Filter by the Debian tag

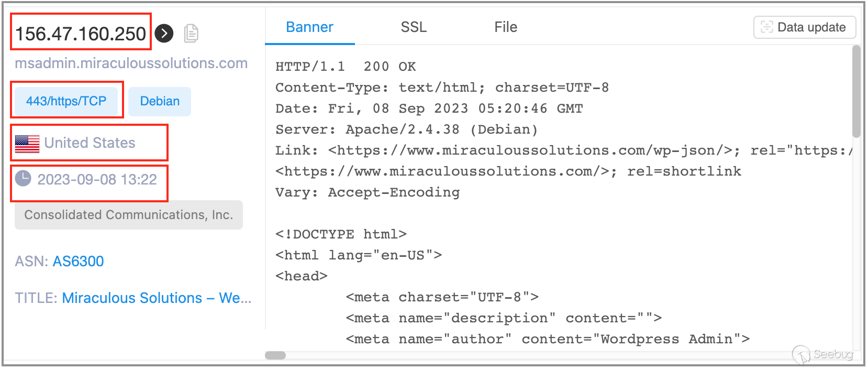pos(160,101)
